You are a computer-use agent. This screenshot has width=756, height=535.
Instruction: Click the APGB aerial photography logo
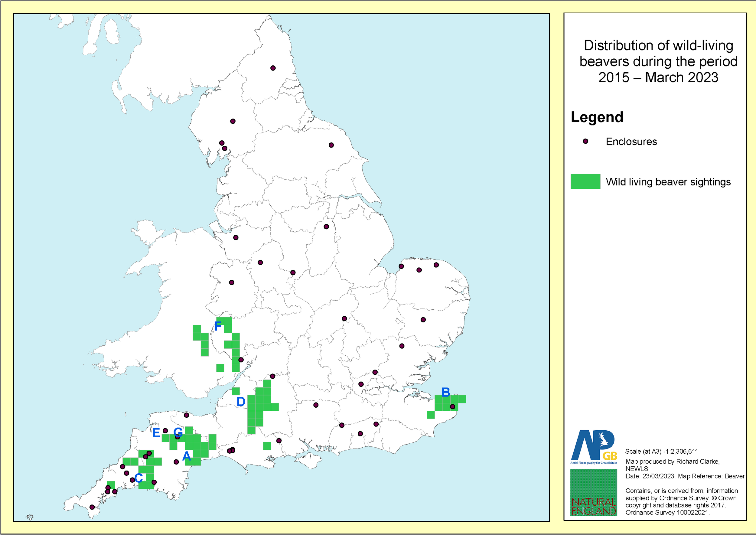click(x=594, y=447)
